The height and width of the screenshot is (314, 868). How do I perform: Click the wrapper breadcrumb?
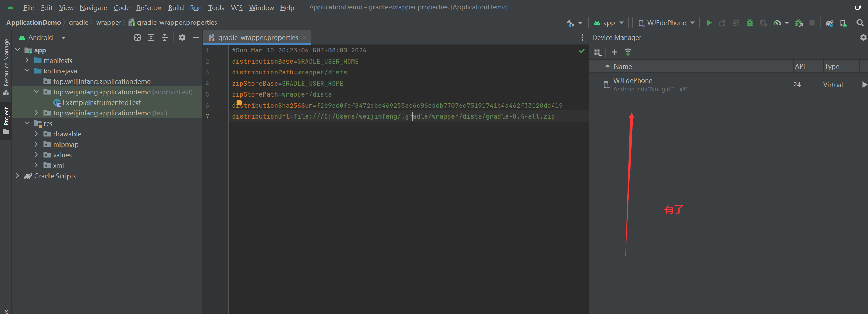108,23
